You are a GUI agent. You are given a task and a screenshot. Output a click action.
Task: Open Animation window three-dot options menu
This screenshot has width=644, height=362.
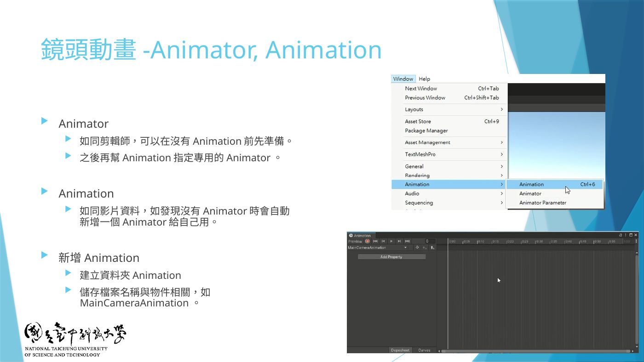[x=626, y=235]
